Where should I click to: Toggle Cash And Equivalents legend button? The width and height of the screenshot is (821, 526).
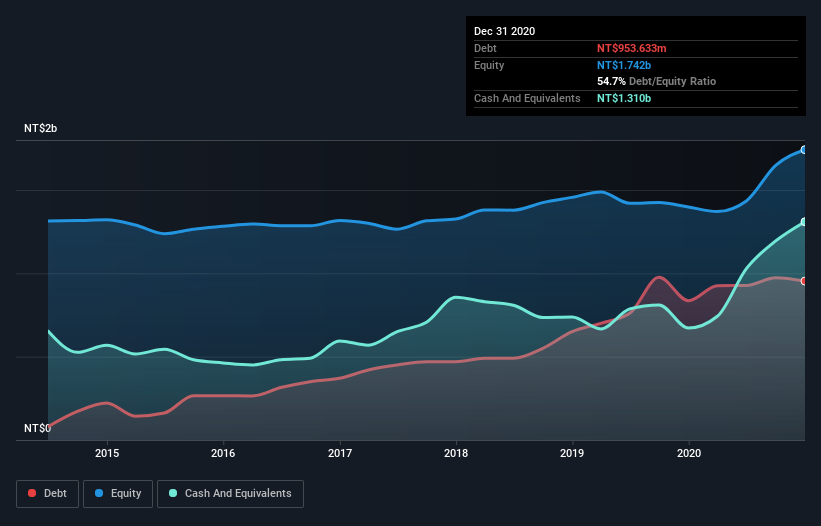point(230,494)
